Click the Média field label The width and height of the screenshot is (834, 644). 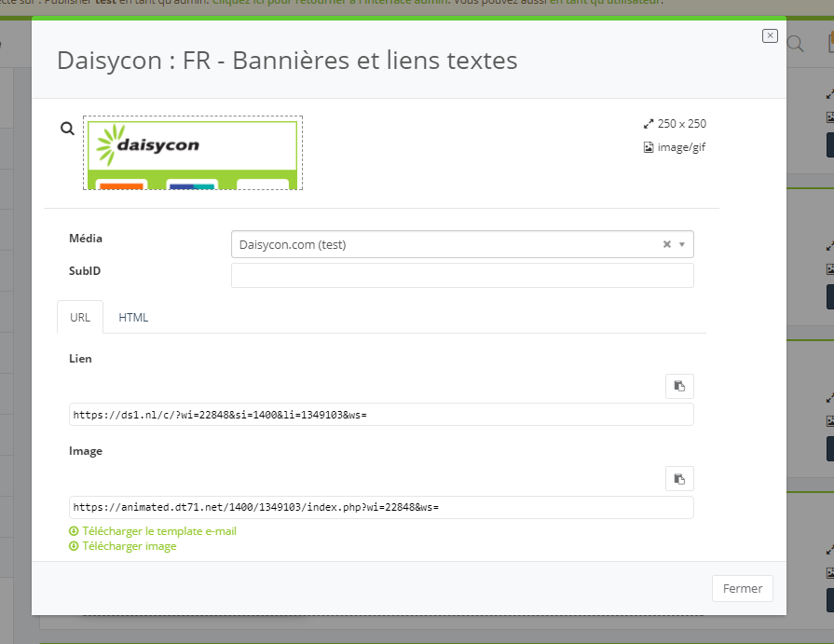[85, 239]
